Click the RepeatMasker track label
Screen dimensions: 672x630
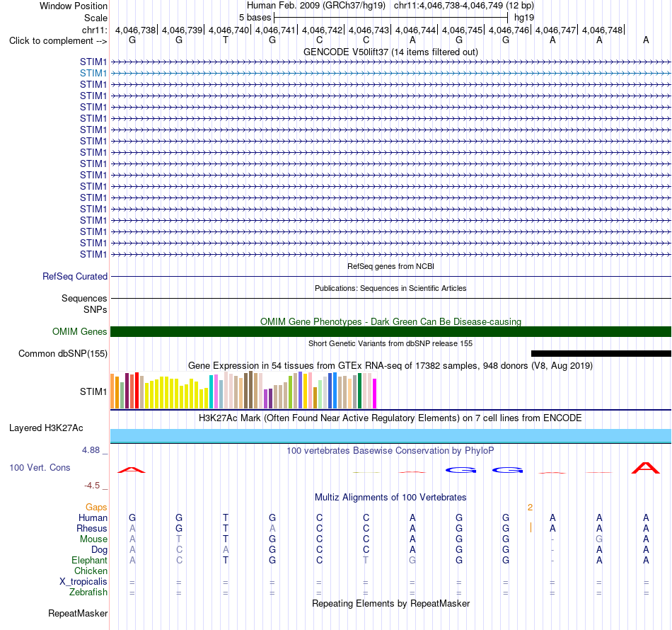click(78, 614)
